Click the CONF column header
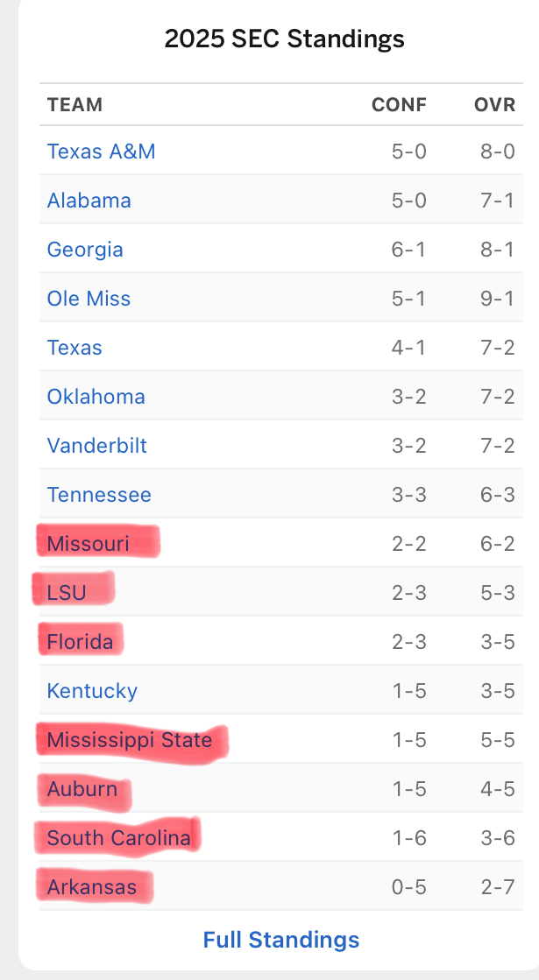Screen dimensions: 539x980 399,105
